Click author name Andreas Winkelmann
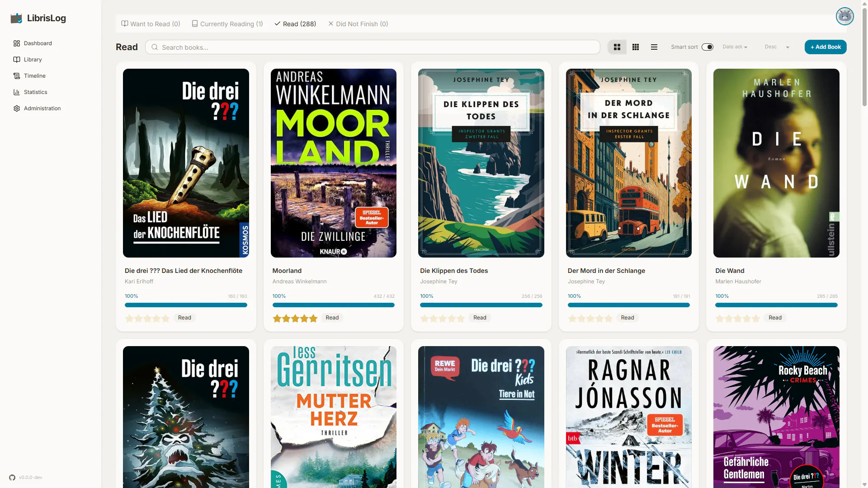868x488 pixels. click(x=299, y=282)
